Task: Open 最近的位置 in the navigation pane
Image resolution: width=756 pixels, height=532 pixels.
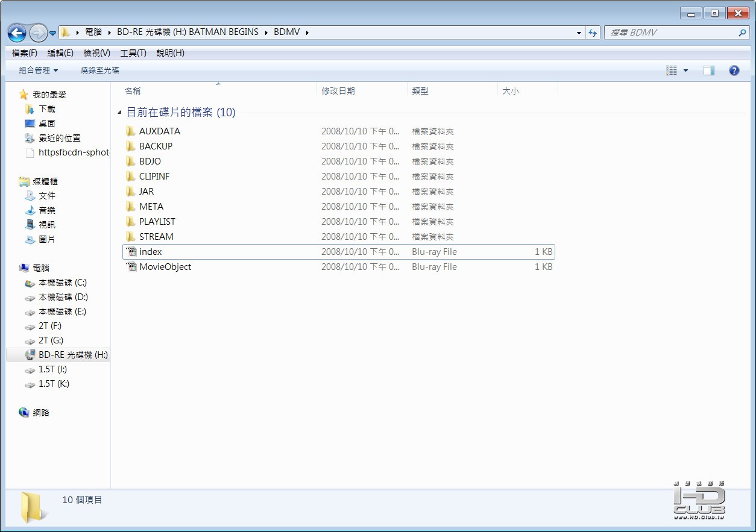Action: point(60,138)
